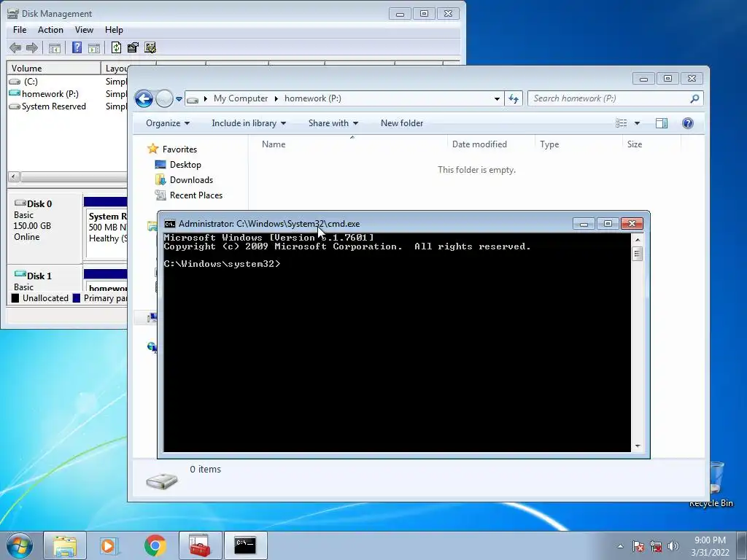This screenshot has width=747, height=560.
Task: Open the Include in library dropdown
Action: pos(249,123)
